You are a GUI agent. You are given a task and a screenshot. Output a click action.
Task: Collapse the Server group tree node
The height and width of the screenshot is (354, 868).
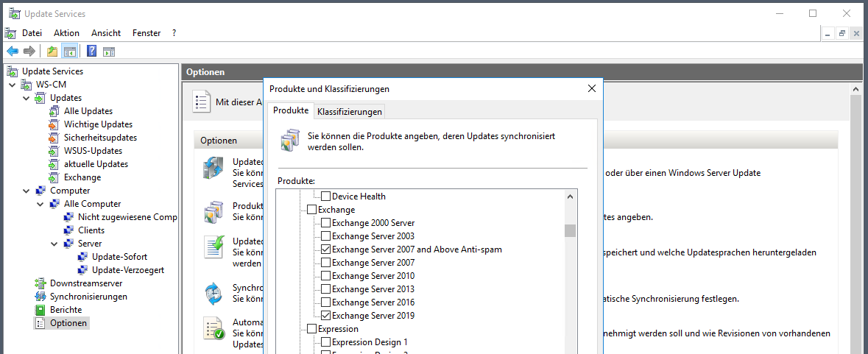click(x=54, y=244)
